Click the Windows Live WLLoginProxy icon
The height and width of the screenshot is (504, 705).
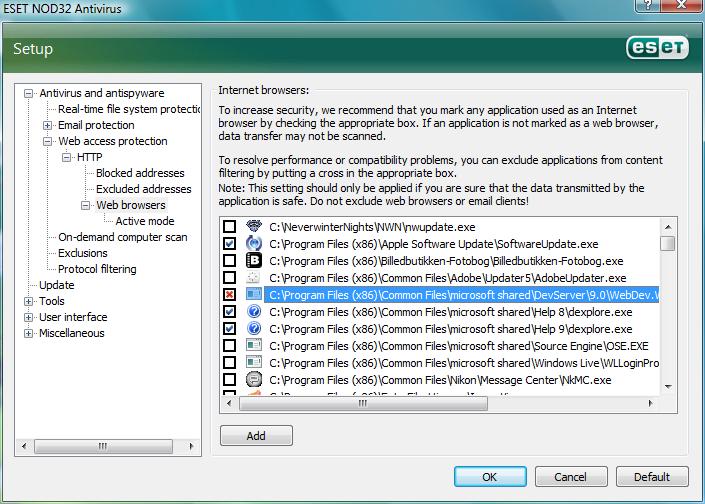[x=254, y=363]
